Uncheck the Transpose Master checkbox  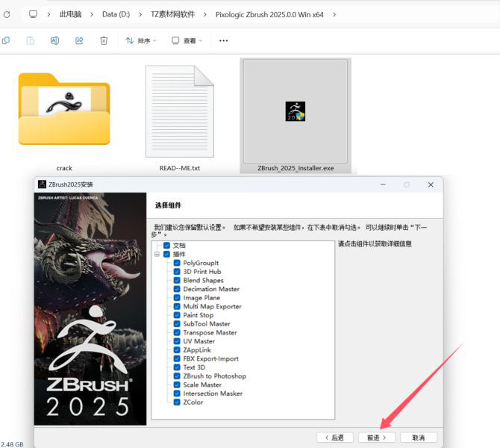coord(177,332)
